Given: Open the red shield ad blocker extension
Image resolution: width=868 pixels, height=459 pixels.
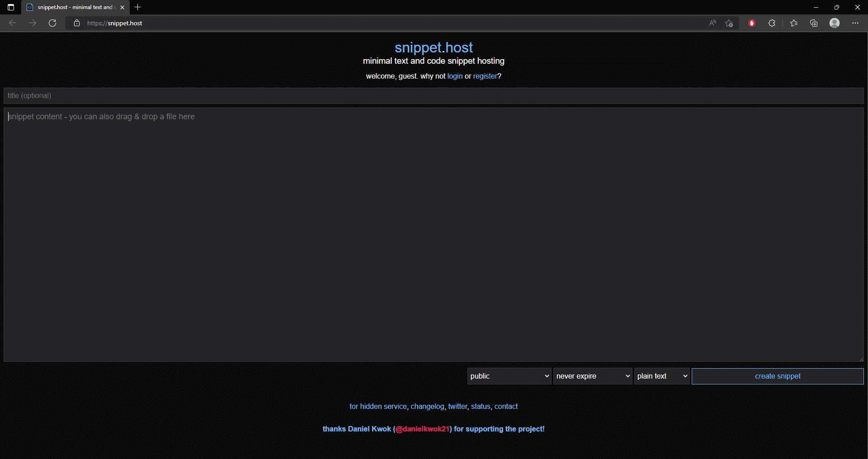Looking at the screenshot, I should 752,23.
